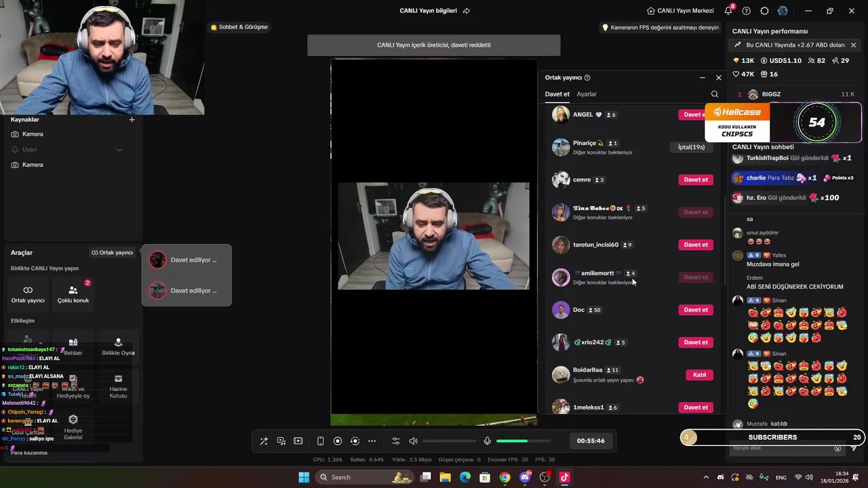This screenshot has width=868, height=488.
Task: Mute the speaker output icon
Action: click(x=413, y=441)
